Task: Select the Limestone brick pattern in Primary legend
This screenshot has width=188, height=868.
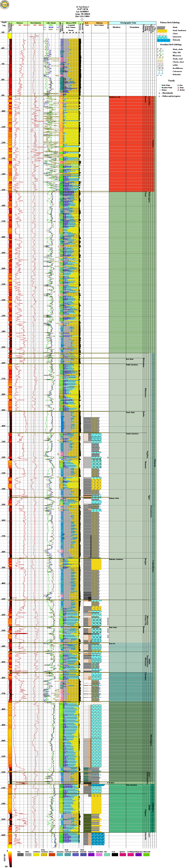Action: 162,37
